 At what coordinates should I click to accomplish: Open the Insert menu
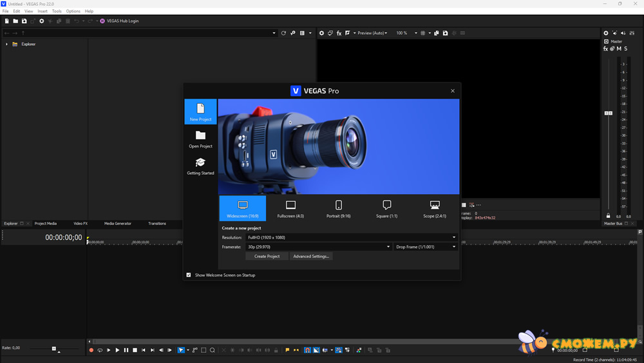coord(43,11)
